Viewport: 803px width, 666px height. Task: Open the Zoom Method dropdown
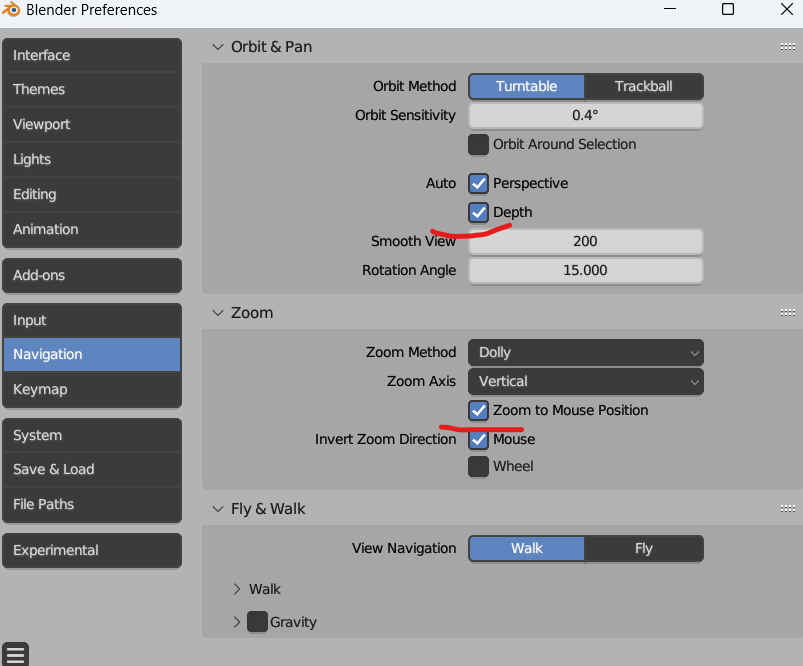pos(585,353)
